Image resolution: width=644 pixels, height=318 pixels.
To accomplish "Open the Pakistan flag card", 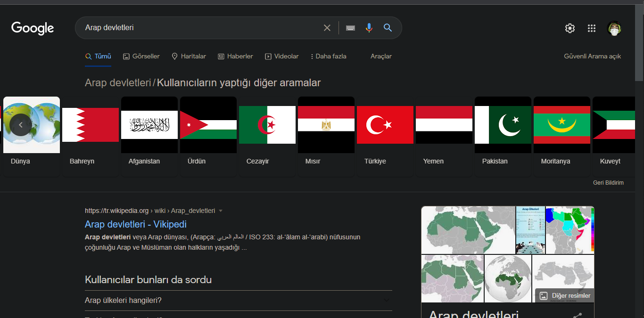I will pos(503,136).
